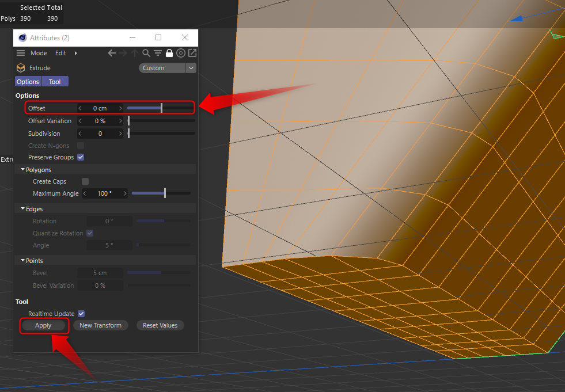Open the Mode menu
This screenshot has height=392, width=565.
(39, 53)
